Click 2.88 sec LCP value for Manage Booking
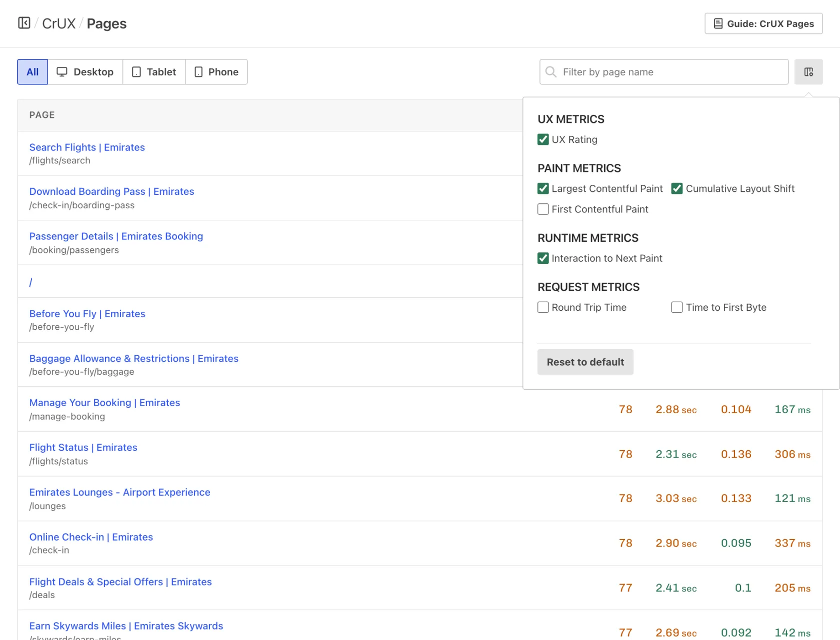 pos(676,410)
